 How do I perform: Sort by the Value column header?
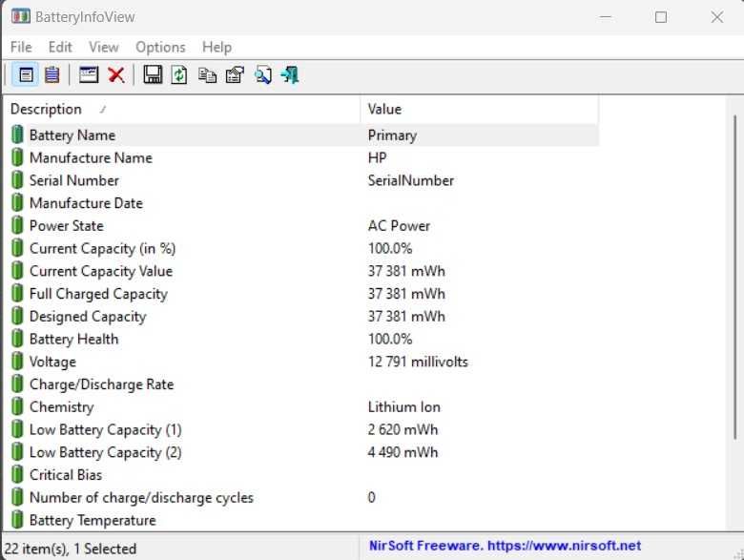[x=479, y=109]
